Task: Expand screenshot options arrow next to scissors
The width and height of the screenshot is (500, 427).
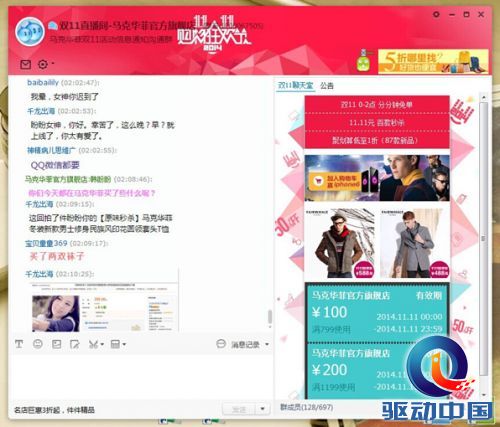Action: (x=102, y=344)
